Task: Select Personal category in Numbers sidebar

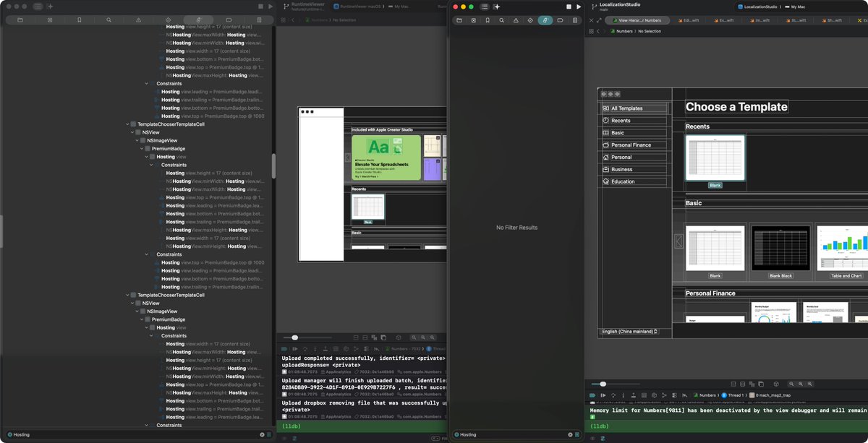Action: tap(634, 157)
